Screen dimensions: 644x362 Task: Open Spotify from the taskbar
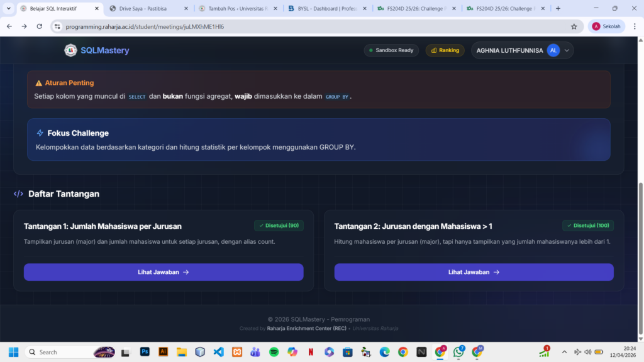point(274,352)
